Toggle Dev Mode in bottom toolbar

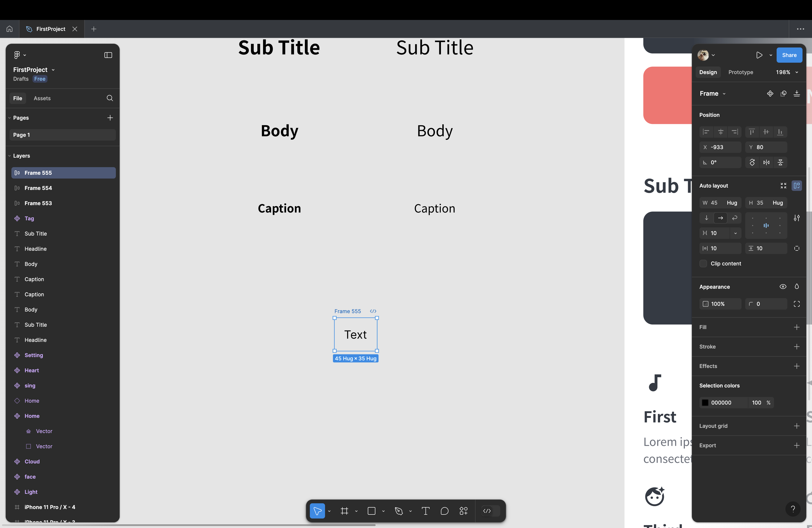click(x=491, y=511)
